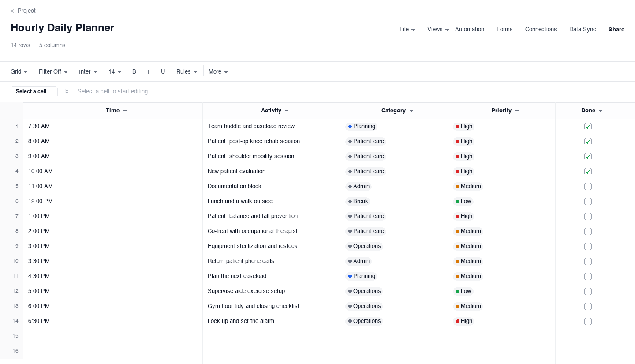The image size is (635, 364).
Task: Toggle bold formatting with B
Action: point(134,71)
